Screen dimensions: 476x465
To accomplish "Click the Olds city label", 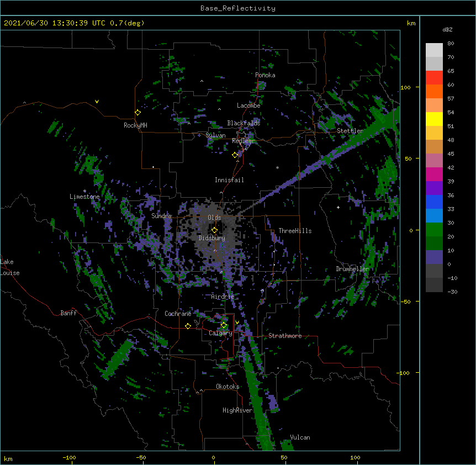I will [x=214, y=218].
